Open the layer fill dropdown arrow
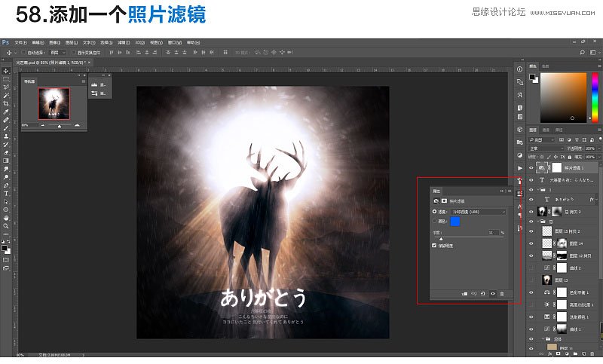Image resolution: width=603 pixels, height=364 pixels. (x=598, y=157)
